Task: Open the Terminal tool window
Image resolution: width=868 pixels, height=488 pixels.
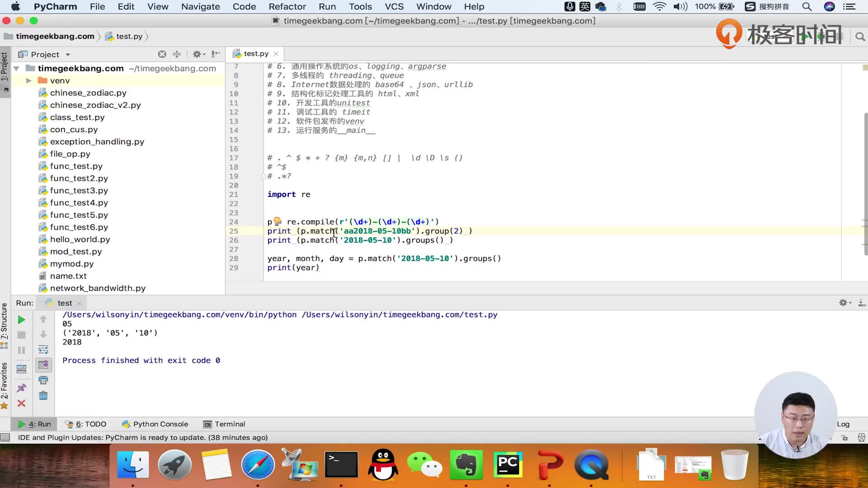Action: coord(224,424)
